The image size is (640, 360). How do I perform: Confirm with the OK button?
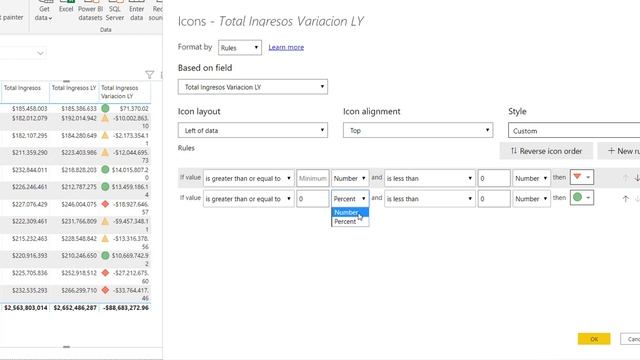(594, 339)
